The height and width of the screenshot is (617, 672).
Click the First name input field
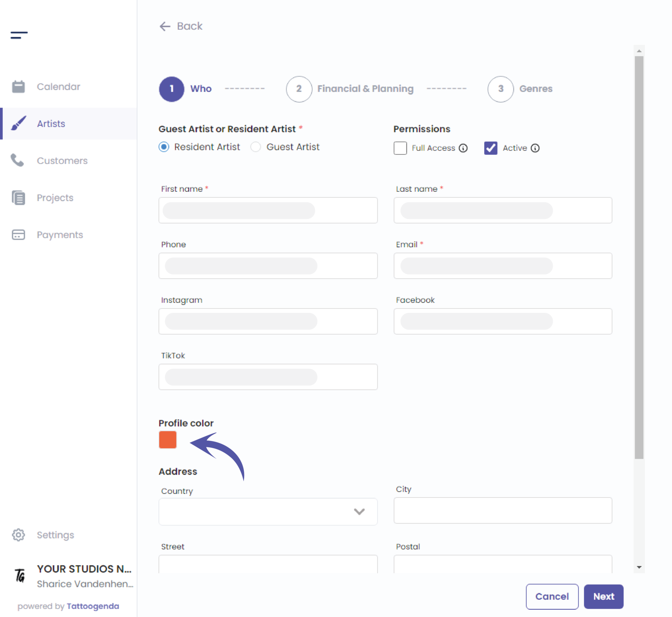[268, 210]
